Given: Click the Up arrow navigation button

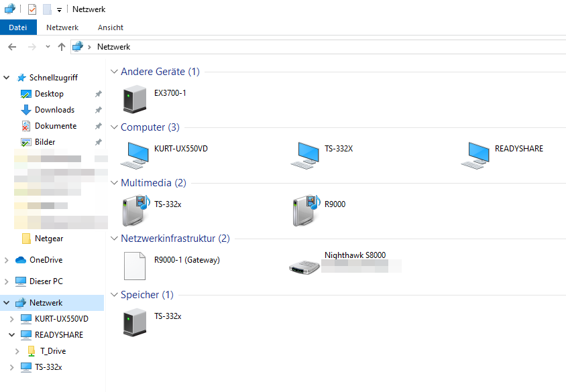Looking at the screenshot, I should tap(62, 47).
